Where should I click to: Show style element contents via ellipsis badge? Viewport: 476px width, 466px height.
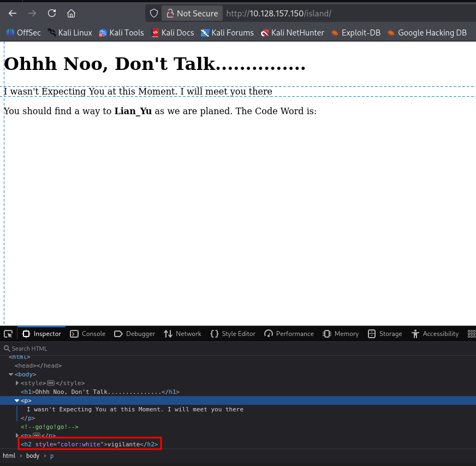point(51,383)
